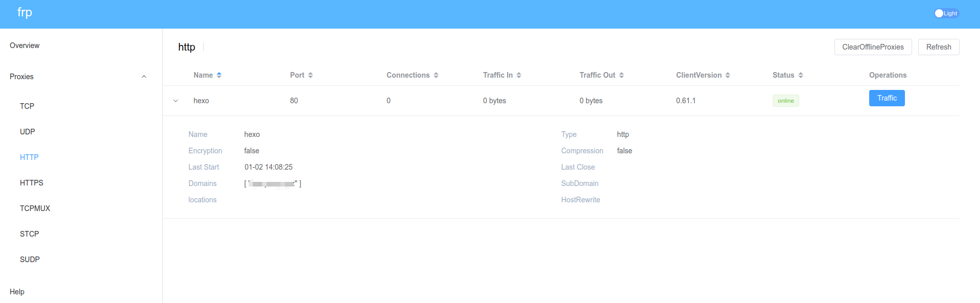Click the Type value http

coord(623,134)
